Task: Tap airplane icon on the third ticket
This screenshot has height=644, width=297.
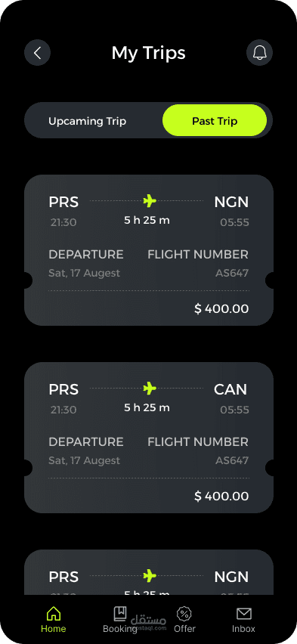Action: pyautogui.click(x=150, y=576)
